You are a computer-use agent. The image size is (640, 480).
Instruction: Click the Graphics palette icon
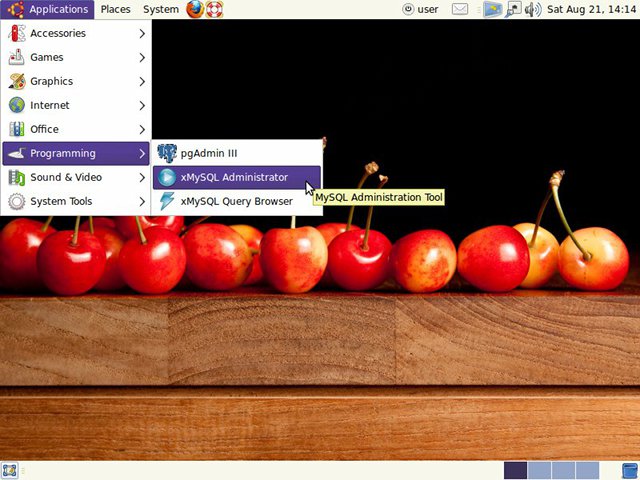coord(17,82)
